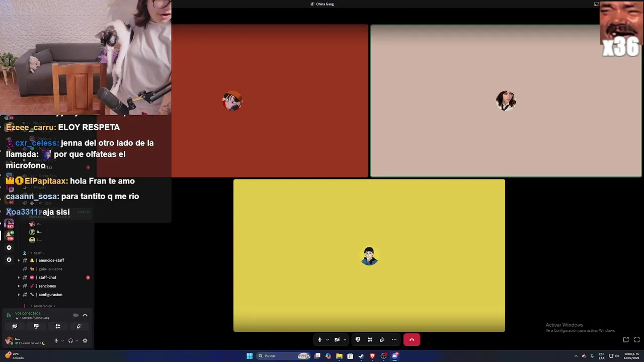The image size is (644, 362).
Task: Open server icon with 927 badge
Action: pos(9,223)
